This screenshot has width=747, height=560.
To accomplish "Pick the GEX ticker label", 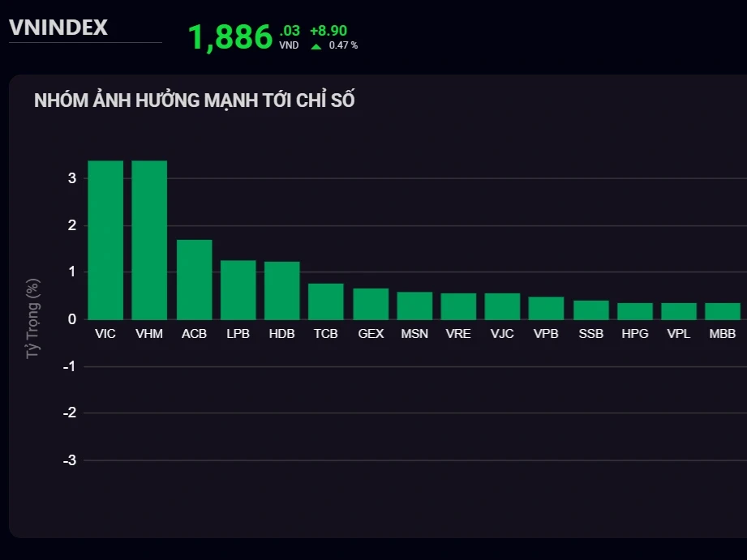I will [x=371, y=334].
